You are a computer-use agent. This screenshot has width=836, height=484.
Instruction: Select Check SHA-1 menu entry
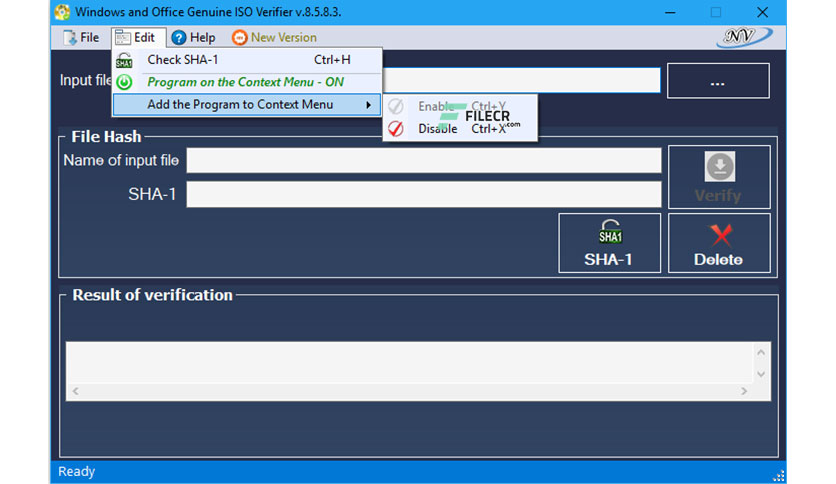pyautogui.click(x=247, y=60)
